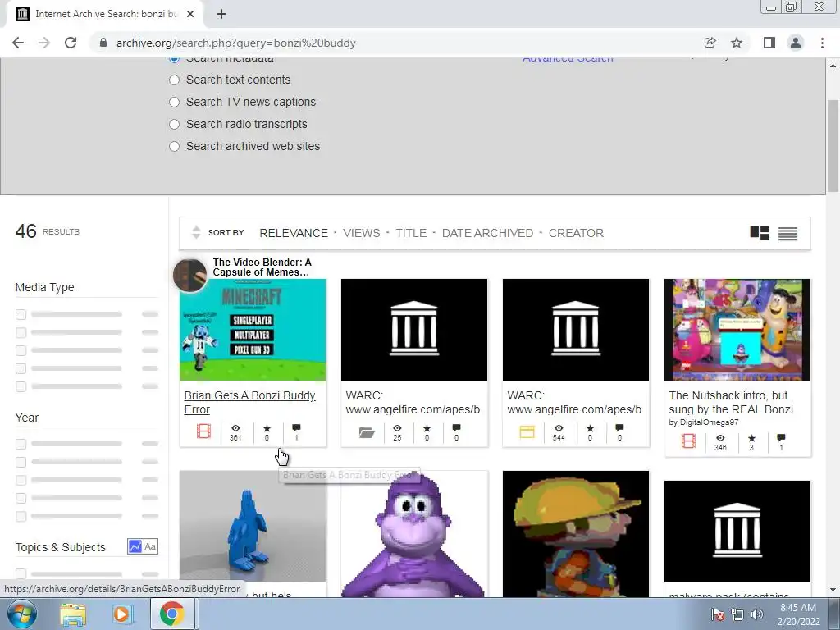Select Search radio transcripts radio

[174, 125]
